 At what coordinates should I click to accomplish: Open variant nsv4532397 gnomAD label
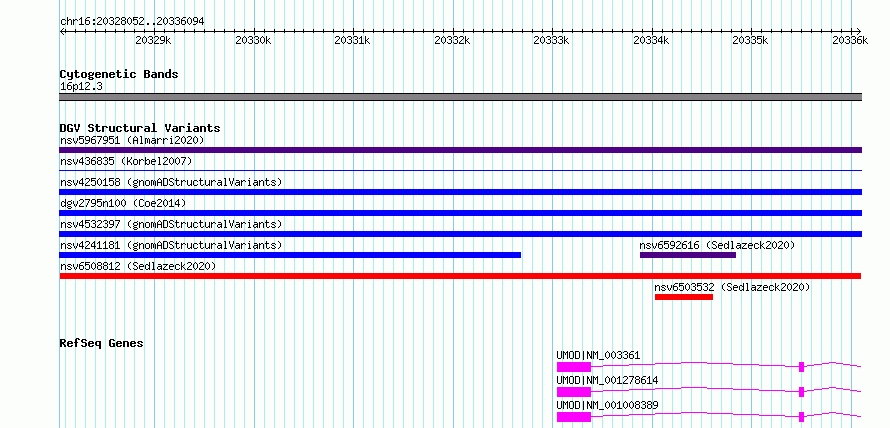[x=171, y=224]
